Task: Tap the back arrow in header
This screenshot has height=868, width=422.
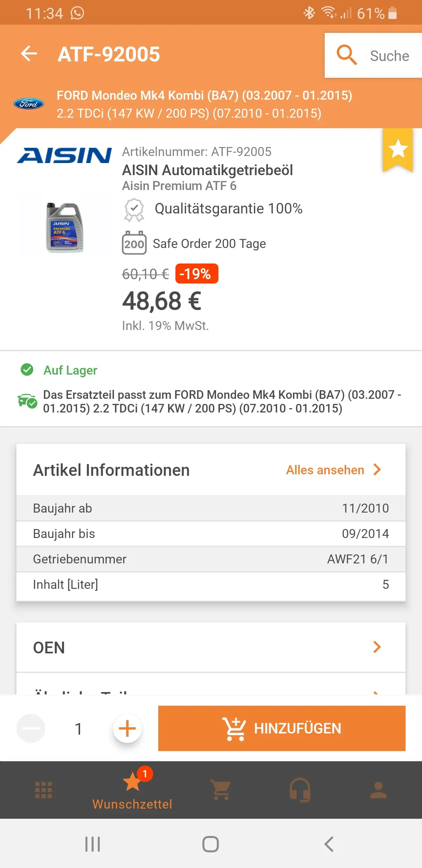Action: (29, 54)
